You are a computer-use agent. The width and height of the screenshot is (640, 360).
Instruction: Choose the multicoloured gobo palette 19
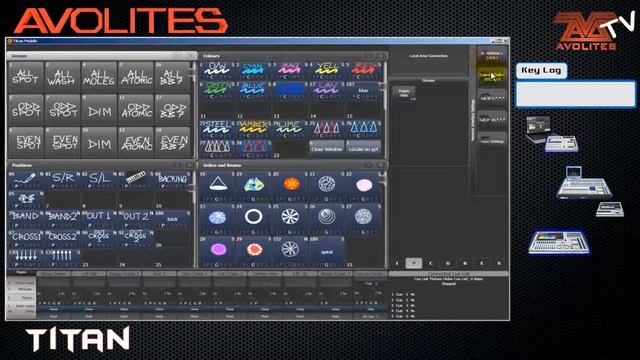[253, 186]
